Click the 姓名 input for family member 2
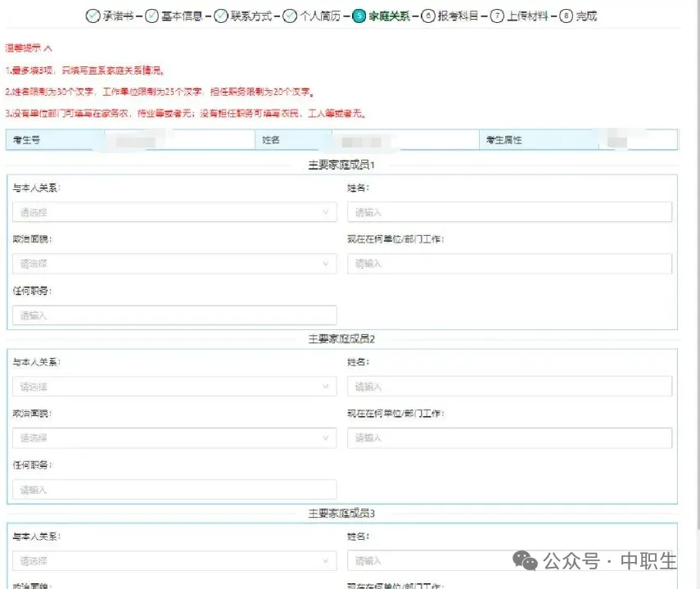 (x=509, y=387)
